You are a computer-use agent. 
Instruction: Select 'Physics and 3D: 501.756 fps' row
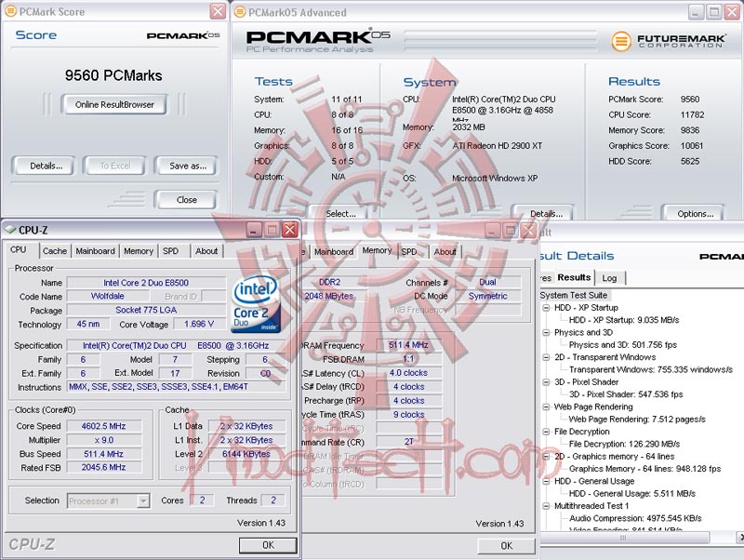pyautogui.click(x=623, y=344)
